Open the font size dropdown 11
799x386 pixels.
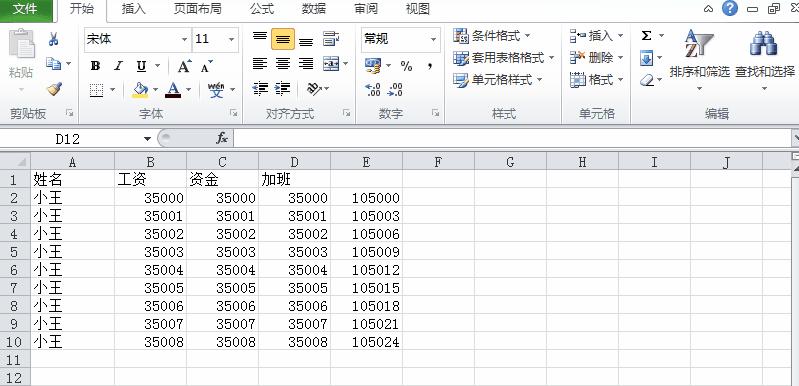tap(231, 39)
